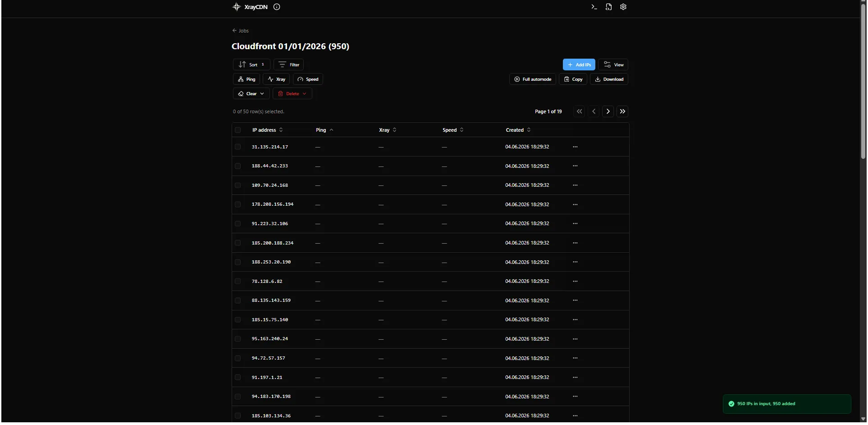
Task: Click the Add IPs button
Action: pos(579,65)
